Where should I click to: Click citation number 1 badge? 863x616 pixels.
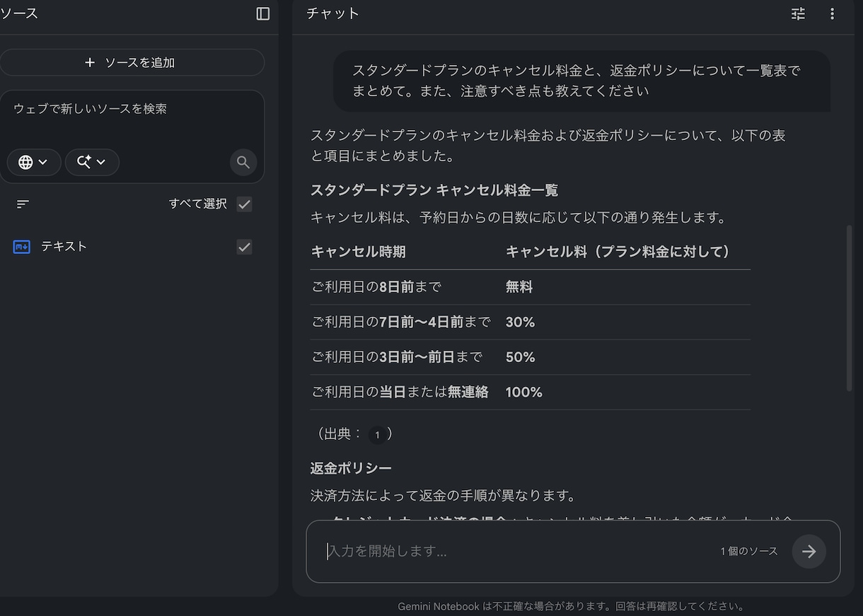click(x=377, y=435)
